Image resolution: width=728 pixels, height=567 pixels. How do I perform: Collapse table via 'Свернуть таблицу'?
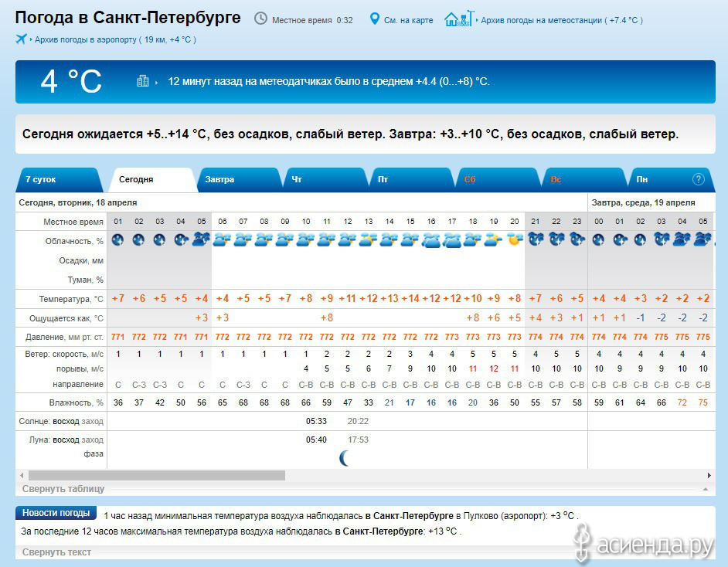63,488
